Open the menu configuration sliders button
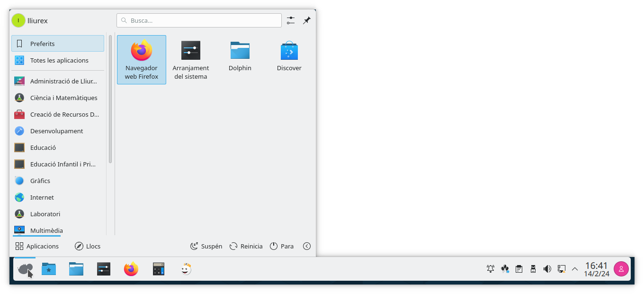The width and height of the screenshot is (644, 294). pyautogui.click(x=291, y=20)
